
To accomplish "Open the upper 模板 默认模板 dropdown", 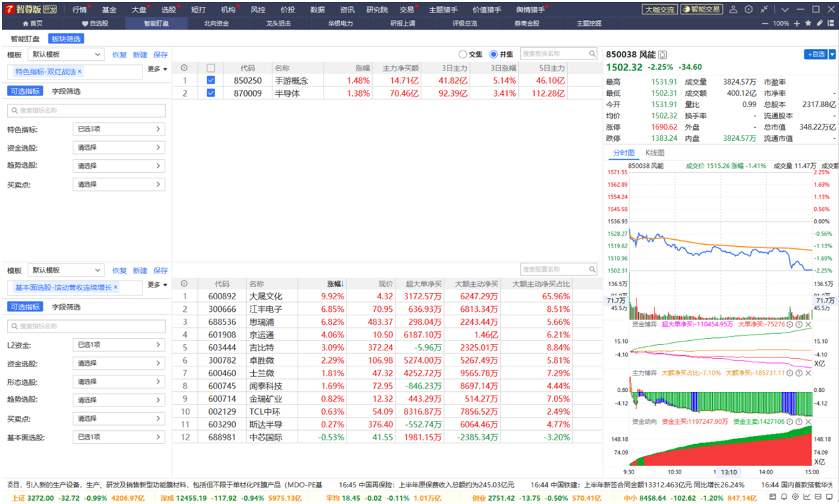I will tap(66, 55).
